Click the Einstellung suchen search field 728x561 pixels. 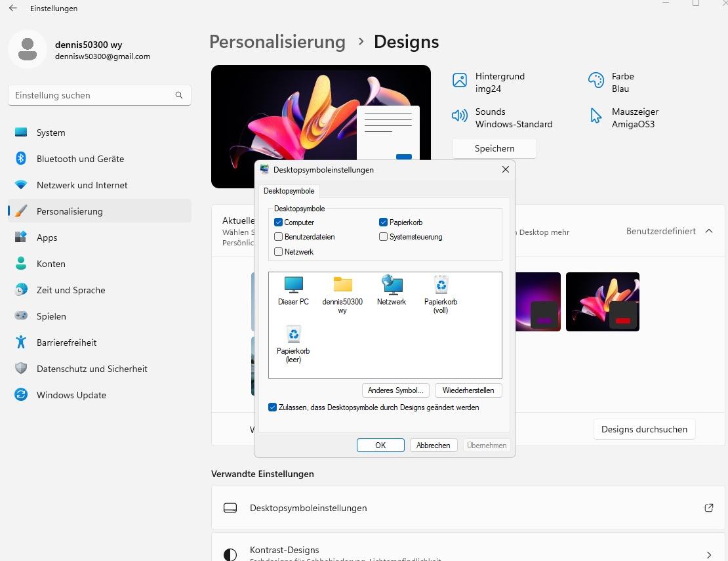coord(100,95)
